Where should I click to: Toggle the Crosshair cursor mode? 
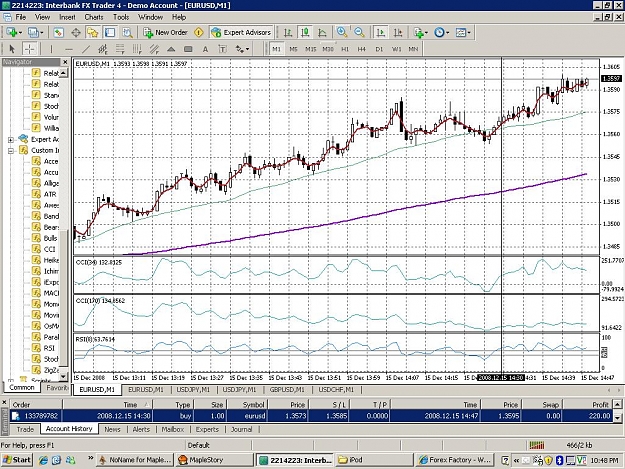click(x=29, y=49)
